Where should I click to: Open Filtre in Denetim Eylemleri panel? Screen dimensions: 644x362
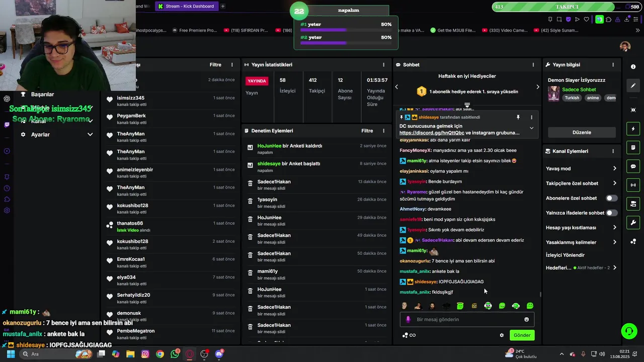pyautogui.click(x=367, y=131)
